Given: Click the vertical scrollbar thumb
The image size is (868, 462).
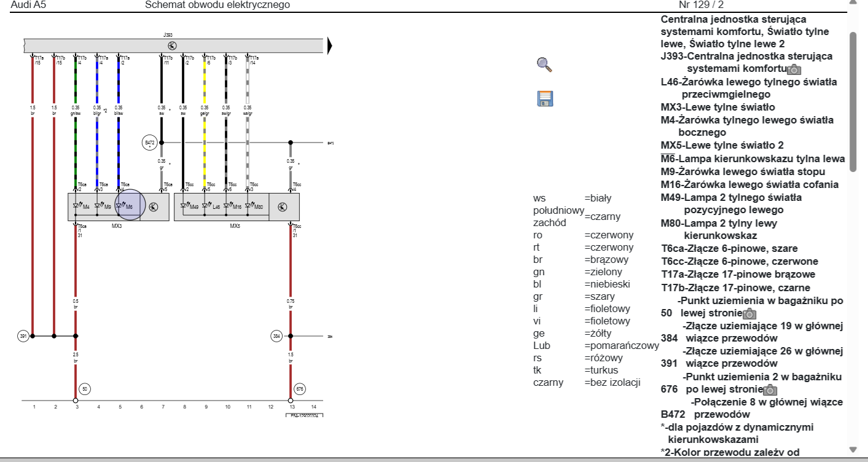Looking at the screenshot, I should pos(853,101).
